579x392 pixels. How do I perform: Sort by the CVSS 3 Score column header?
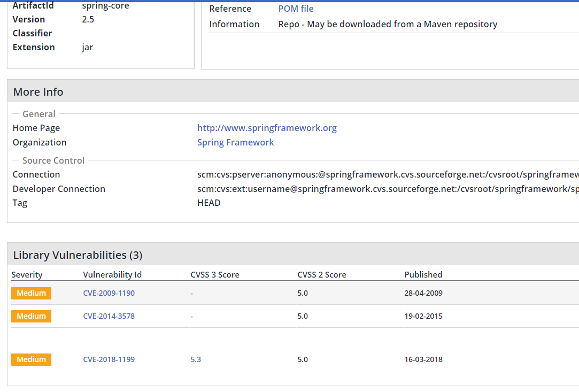pos(215,275)
